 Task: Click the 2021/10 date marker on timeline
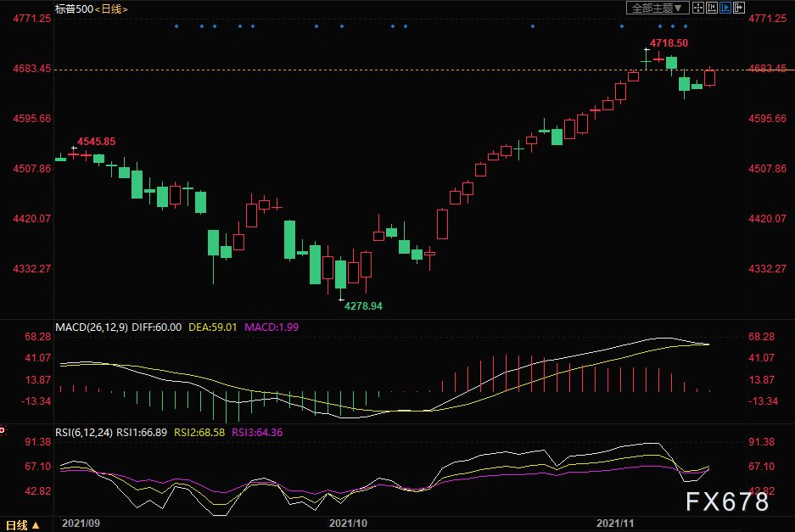348,524
